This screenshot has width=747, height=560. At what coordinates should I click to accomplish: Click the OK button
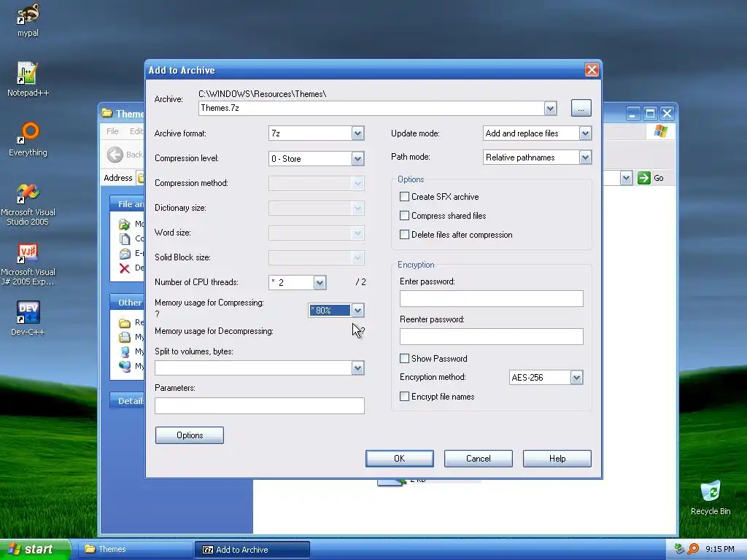tap(400, 459)
